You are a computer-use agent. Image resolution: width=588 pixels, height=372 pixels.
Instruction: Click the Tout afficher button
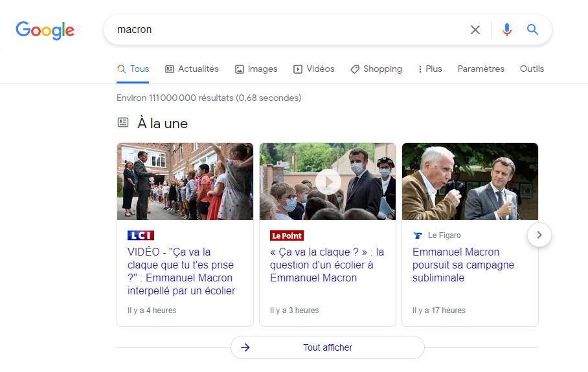click(328, 347)
